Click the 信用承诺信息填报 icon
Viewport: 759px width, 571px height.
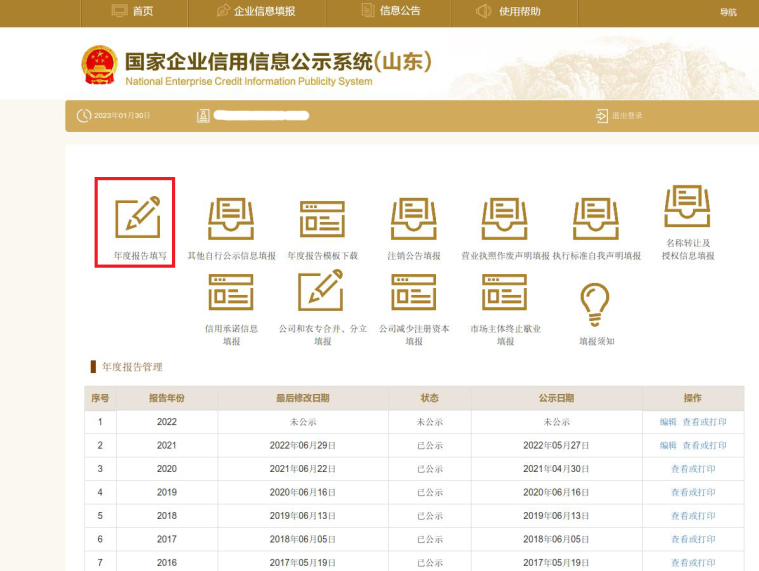231,292
